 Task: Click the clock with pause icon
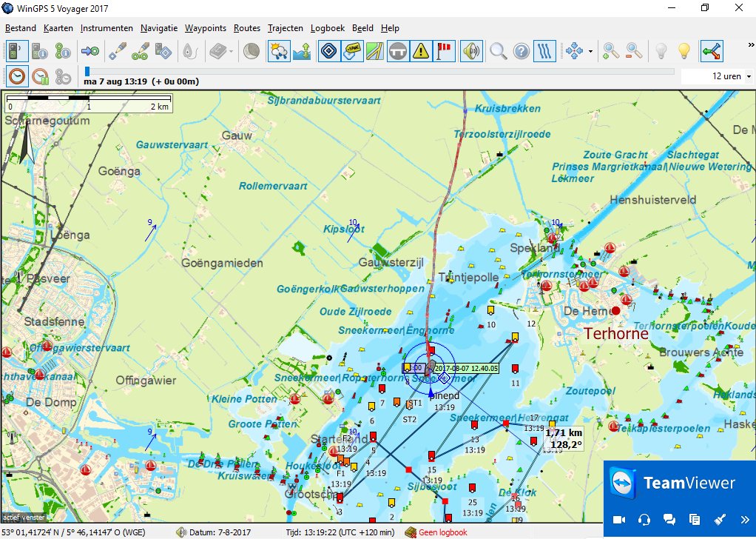(40, 76)
